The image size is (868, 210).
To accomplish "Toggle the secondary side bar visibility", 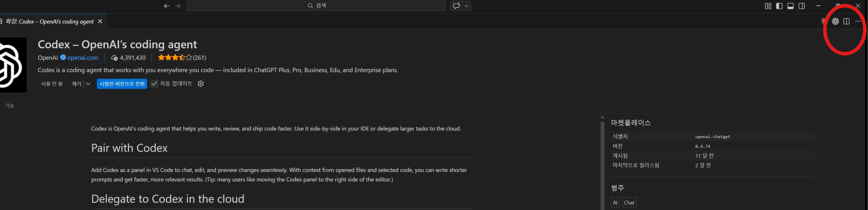I will click(x=802, y=6).
